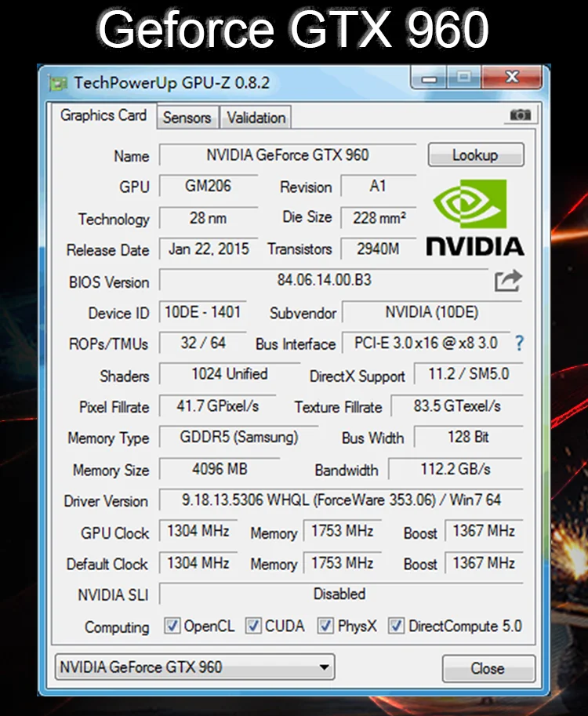Click the Close button at the bottom

coord(488,668)
